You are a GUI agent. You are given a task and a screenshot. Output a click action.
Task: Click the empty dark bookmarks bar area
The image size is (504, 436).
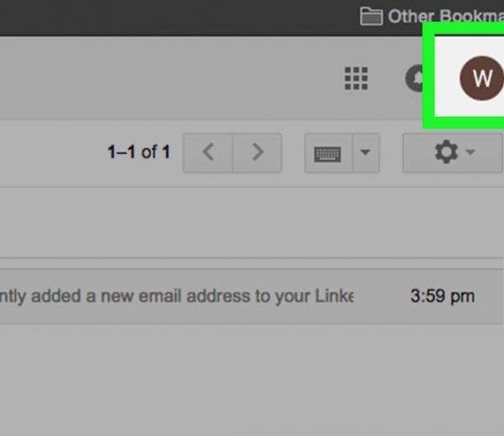(x=176, y=16)
